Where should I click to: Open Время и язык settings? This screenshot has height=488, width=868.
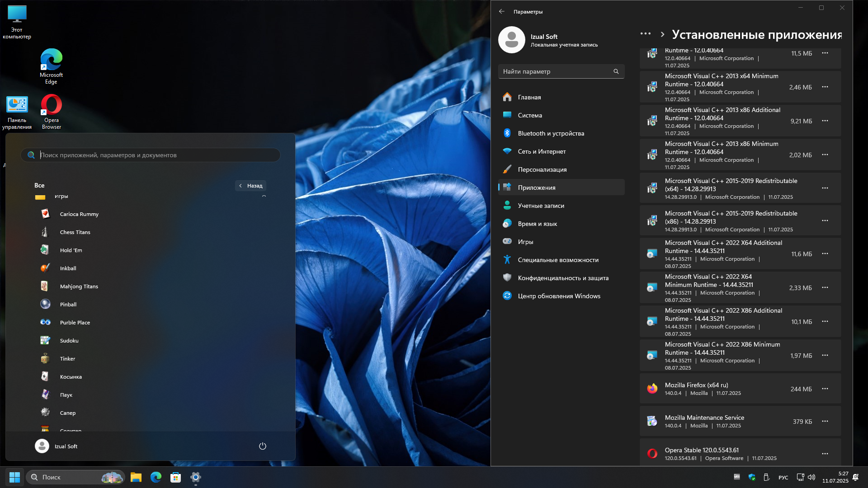click(561, 224)
